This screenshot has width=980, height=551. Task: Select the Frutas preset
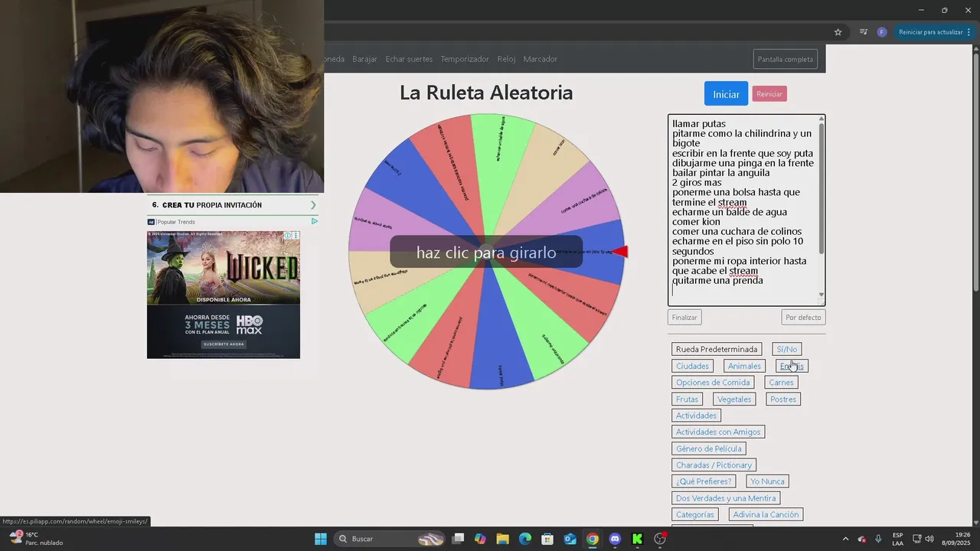[x=687, y=399]
